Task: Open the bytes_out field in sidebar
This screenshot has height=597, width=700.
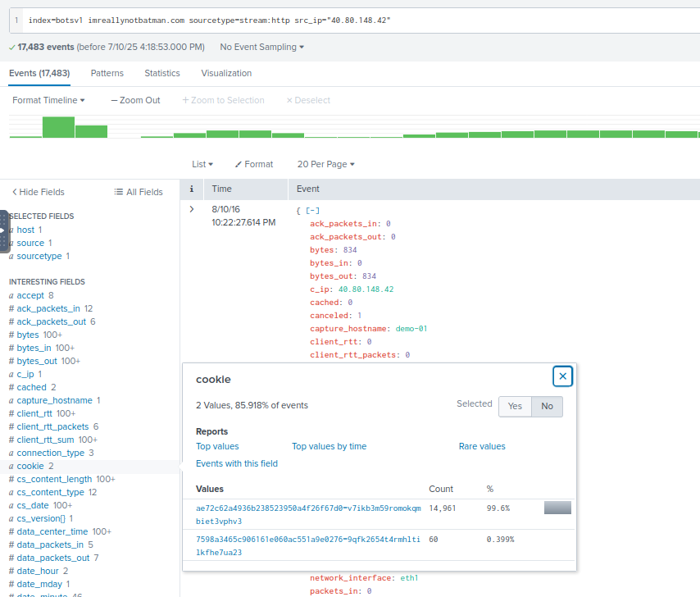Action: click(37, 362)
